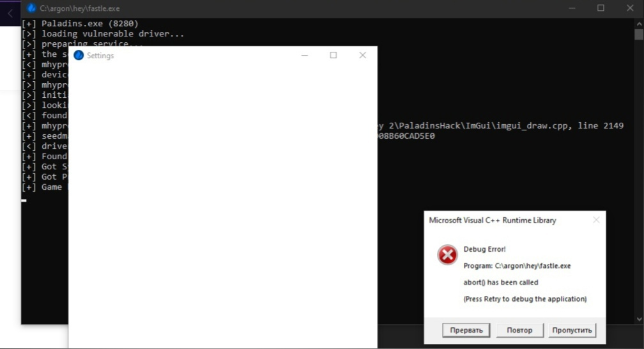The width and height of the screenshot is (644, 349).
Task: Close the Settings window
Action: point(362,56)
